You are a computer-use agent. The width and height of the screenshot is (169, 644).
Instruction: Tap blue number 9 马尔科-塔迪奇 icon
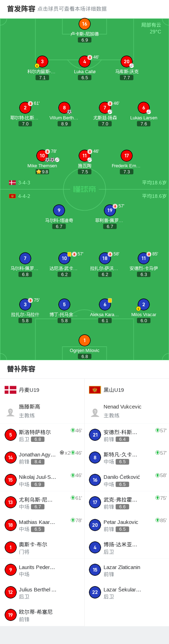pyautogui.click(x=59, y=210)
